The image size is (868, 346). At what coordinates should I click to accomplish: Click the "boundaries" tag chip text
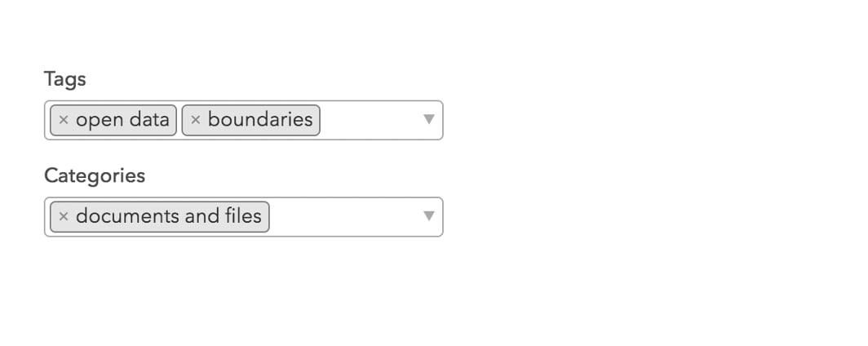click(x=260, y=120)
